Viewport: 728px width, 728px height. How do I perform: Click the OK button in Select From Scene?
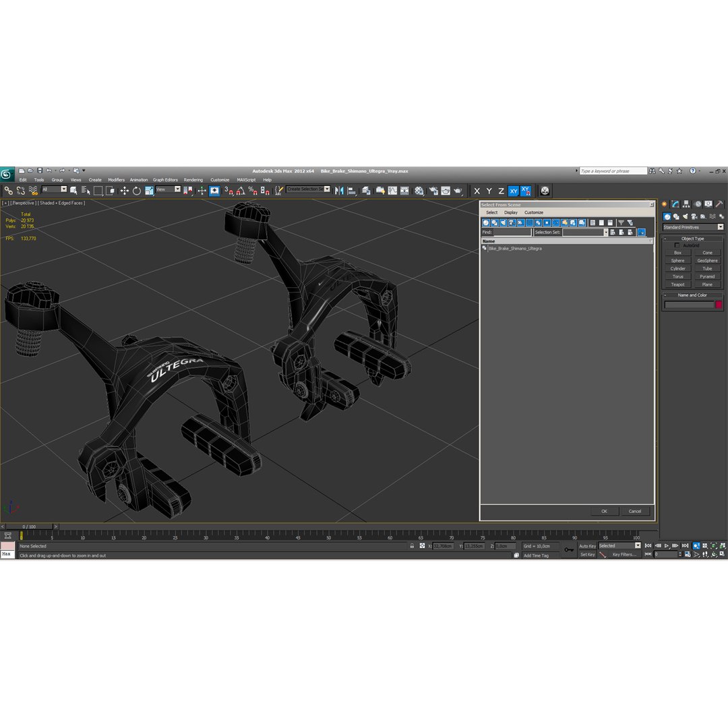(x=605, y=511)
